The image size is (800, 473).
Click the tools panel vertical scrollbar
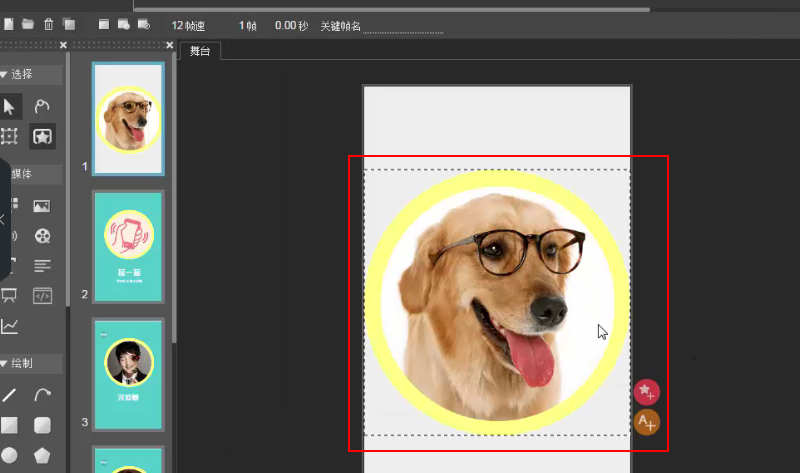click(68, 179)
